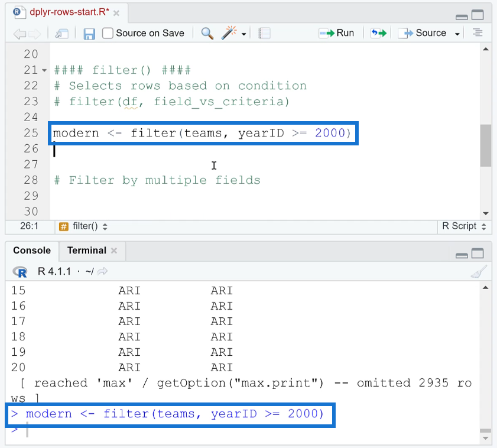
Task: Click the editor scrollbar up arrow
Action: (486, 49)
